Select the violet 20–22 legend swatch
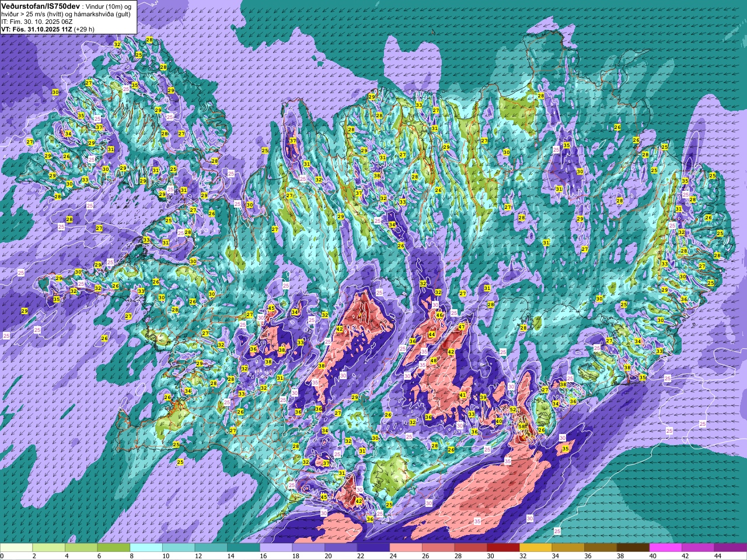747x560 pixels. [341, 548]
